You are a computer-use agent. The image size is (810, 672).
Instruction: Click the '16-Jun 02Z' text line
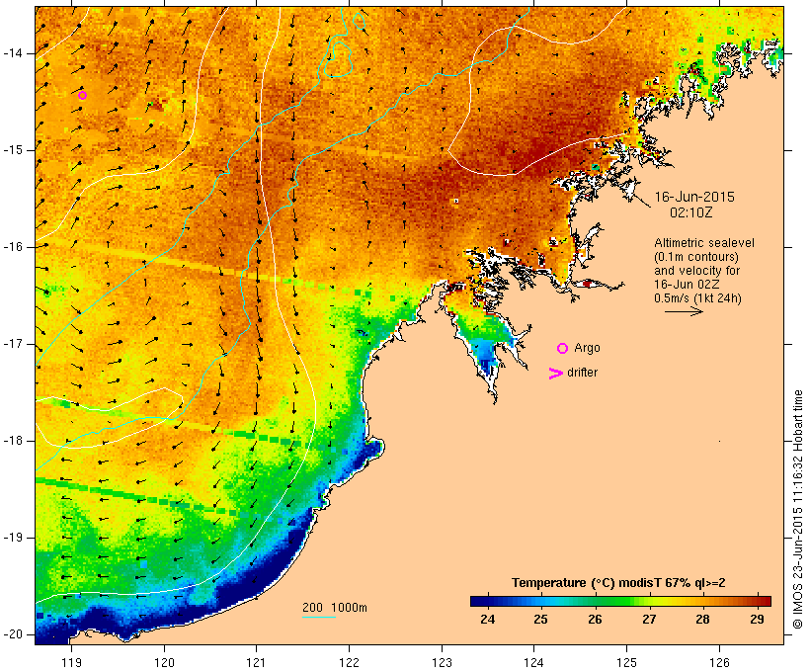point(687,285)
